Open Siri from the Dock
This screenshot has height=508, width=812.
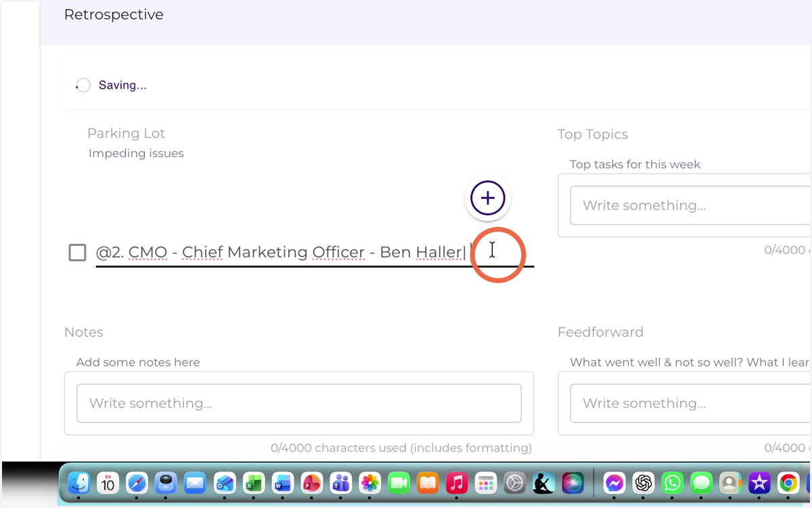pos(573,482)
